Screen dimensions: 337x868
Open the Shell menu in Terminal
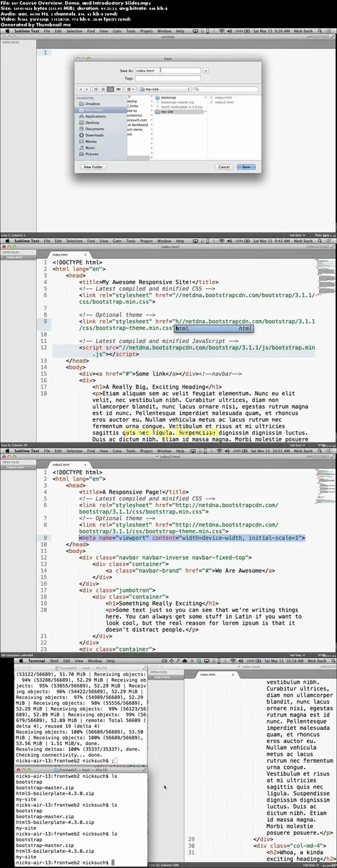(x=55, y=660)
